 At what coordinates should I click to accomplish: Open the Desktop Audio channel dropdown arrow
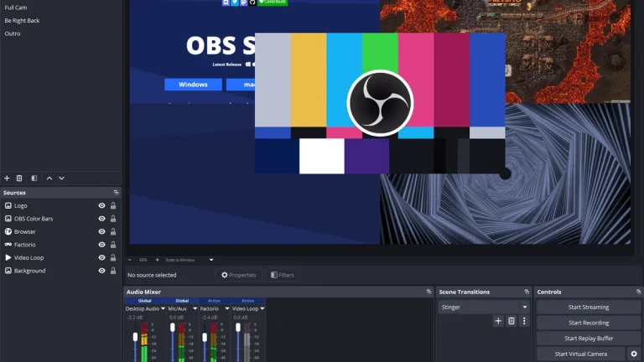163,308
